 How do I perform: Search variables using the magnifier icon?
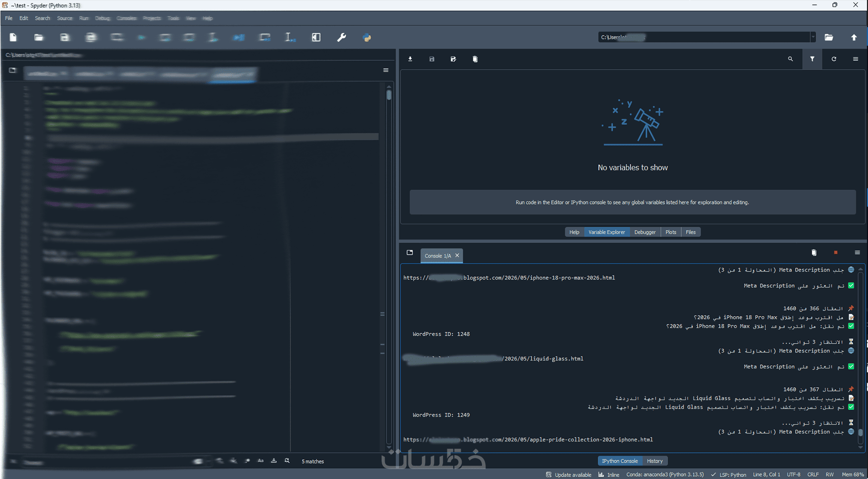pos(790,59)
